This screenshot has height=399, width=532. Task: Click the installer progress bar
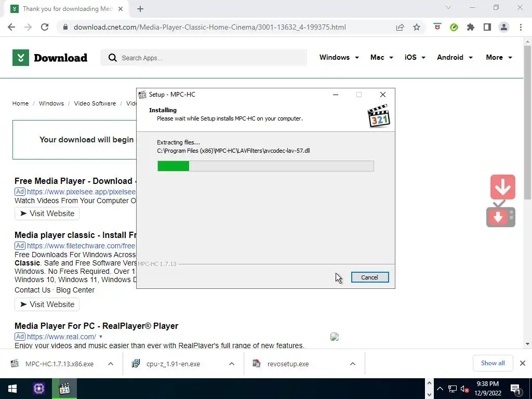tap(265, 166)
